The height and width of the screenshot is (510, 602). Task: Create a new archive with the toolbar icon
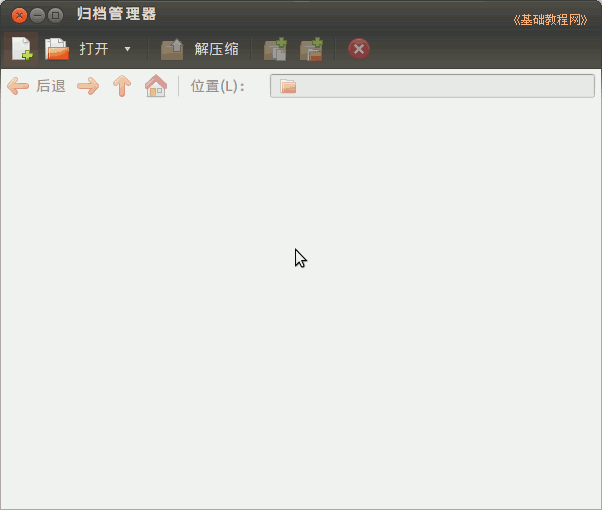[x=21, y=48]
